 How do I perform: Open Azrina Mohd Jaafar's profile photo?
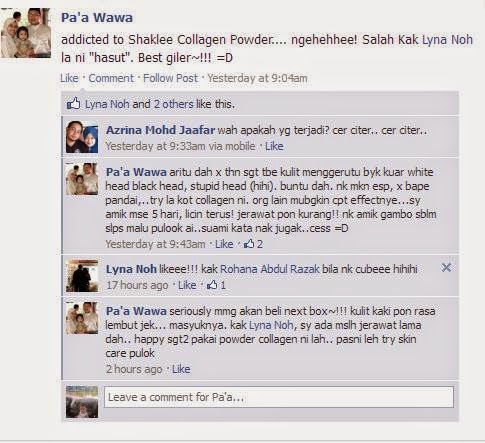point(82,137)
